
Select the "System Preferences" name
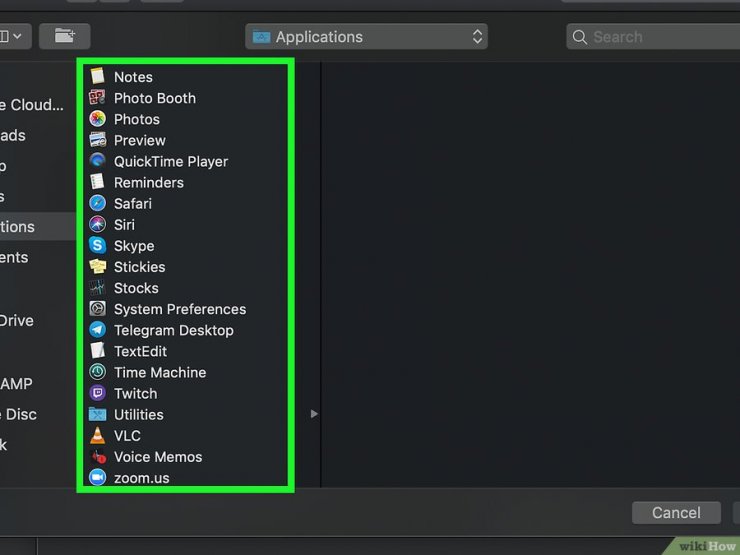pos(180,309)
